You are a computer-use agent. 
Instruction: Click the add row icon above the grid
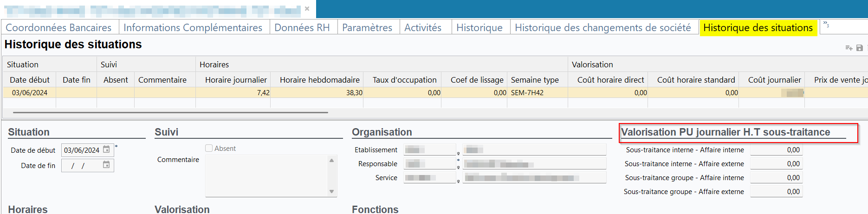pyautogui.click(x=849, y=48)
